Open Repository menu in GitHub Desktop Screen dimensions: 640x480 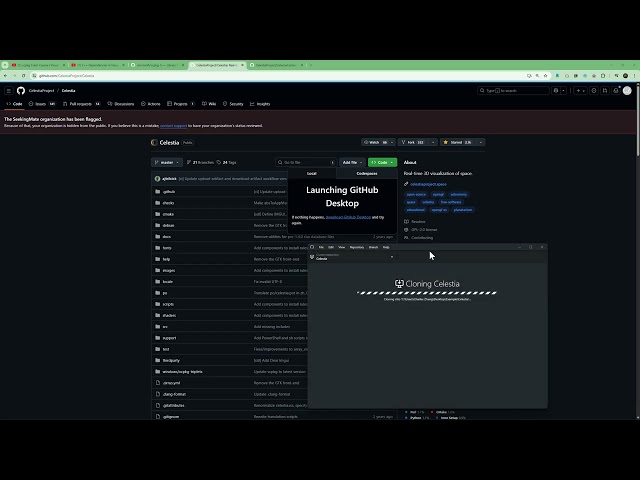pos(357,247)
